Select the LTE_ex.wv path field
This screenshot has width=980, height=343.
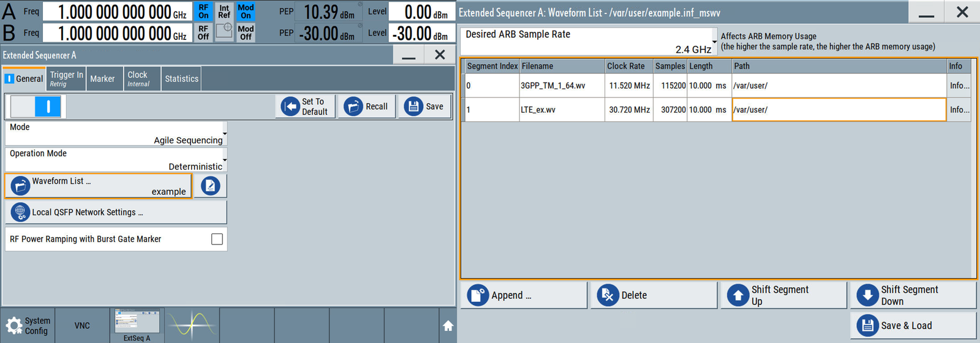click(x=839, y=110)
